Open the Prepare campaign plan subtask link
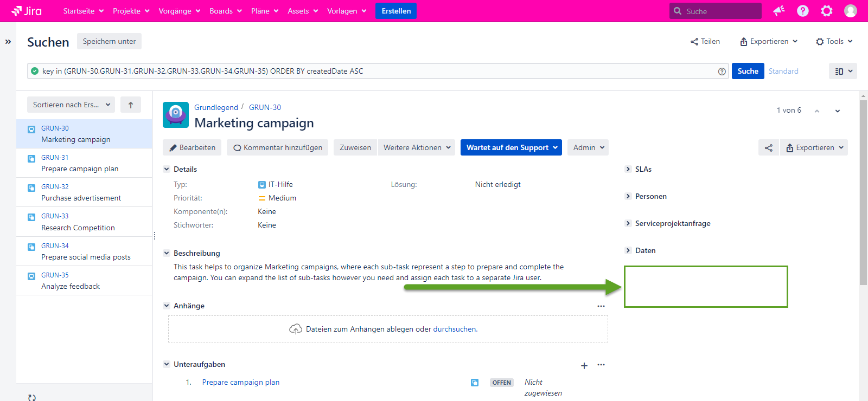 coord(241,382)
